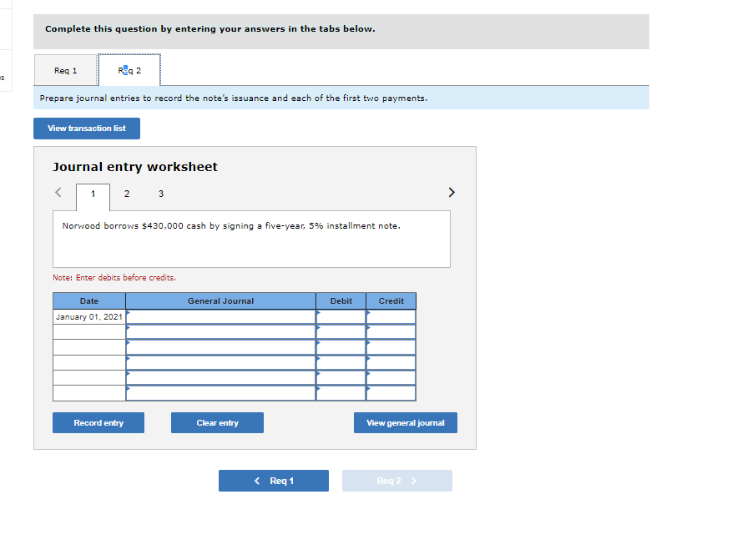Click the Date column header

tap(89, 300)
